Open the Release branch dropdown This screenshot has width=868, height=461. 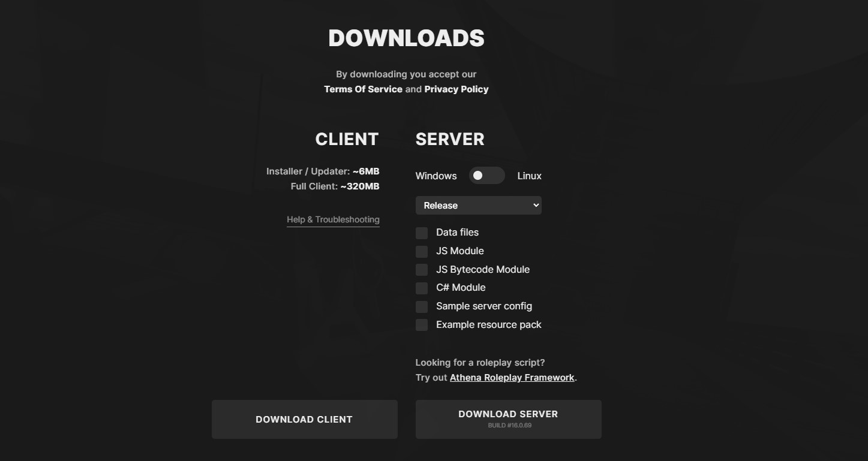[x=478, y=206]
